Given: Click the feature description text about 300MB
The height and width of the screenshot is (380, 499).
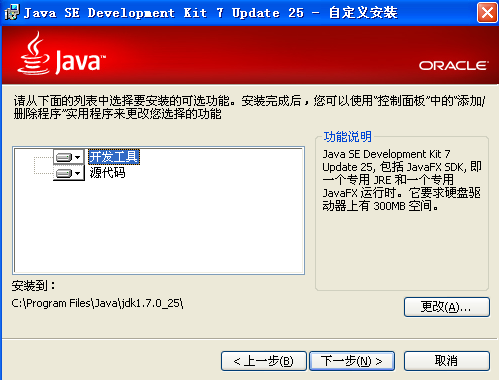Looking at the screenshot, I should tap(402, 180).
